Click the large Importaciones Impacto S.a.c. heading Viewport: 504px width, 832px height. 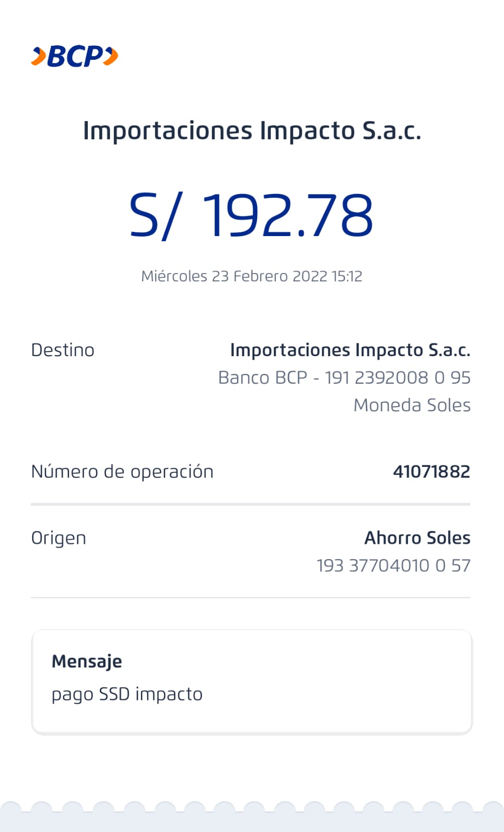(x=252, y=131)
